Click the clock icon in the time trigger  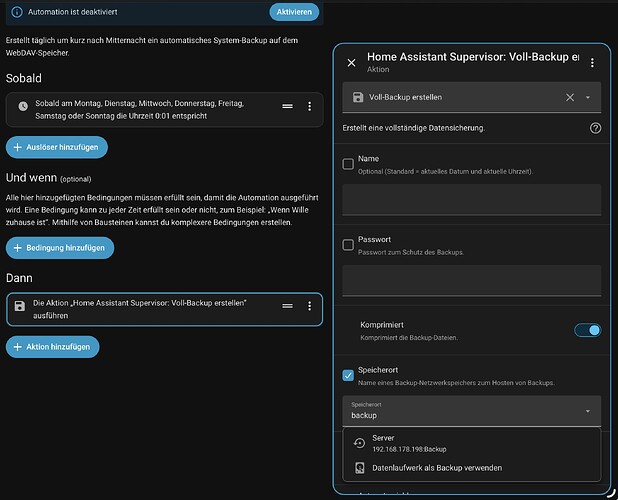pos(23,106)
